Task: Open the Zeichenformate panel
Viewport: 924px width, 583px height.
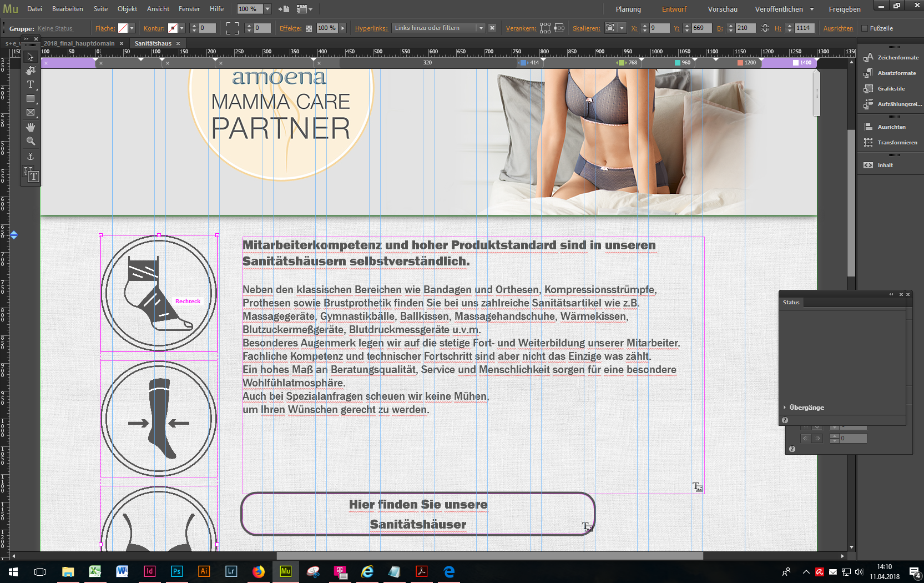Action: 891,57
